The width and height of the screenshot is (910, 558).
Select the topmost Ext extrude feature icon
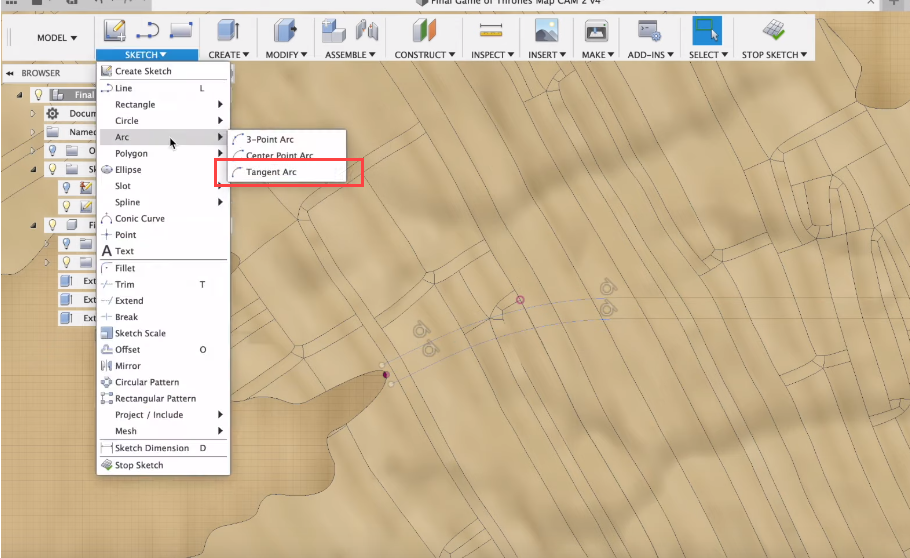coord(67,281)
